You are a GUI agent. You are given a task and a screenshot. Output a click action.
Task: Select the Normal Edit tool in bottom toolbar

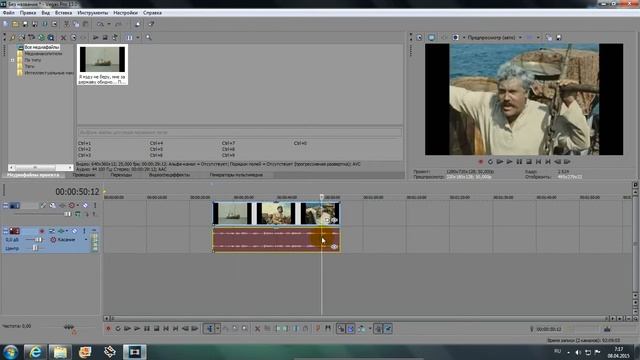coord(209,328)
